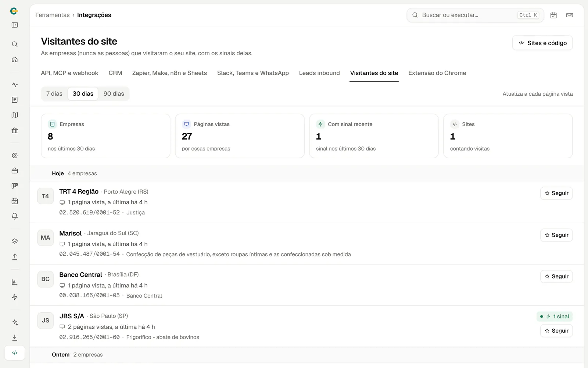Screen dimensions: 588x368
Task: Follow TRT 4 Região with Seguir
Action: (x=556, y=193)
